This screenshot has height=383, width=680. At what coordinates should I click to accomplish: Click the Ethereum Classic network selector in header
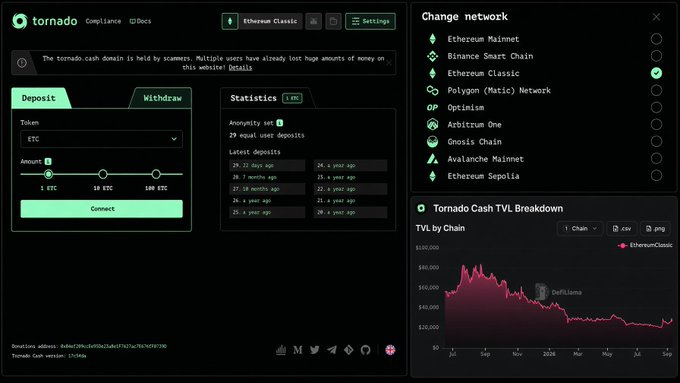pos(270,21)
